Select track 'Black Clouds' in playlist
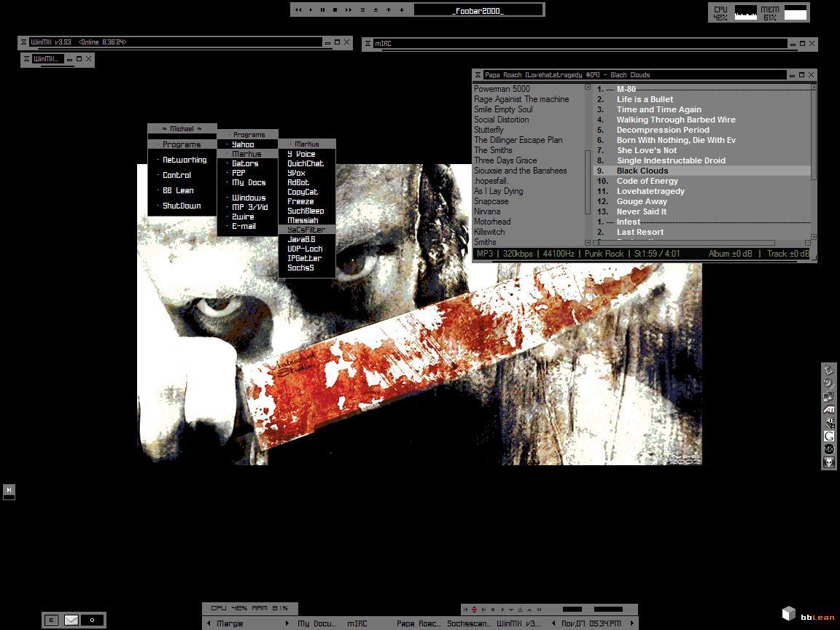The width and height of the screenshot is (840, 630). (x=703, y=171)
